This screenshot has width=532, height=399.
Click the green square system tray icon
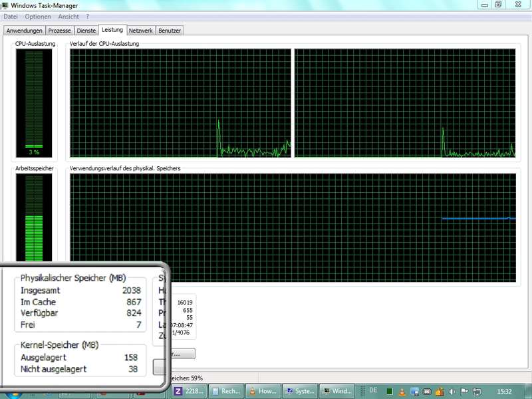point(390,391)
